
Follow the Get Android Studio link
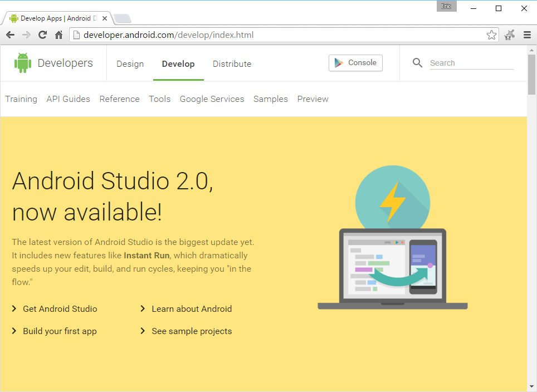[60, 309]
